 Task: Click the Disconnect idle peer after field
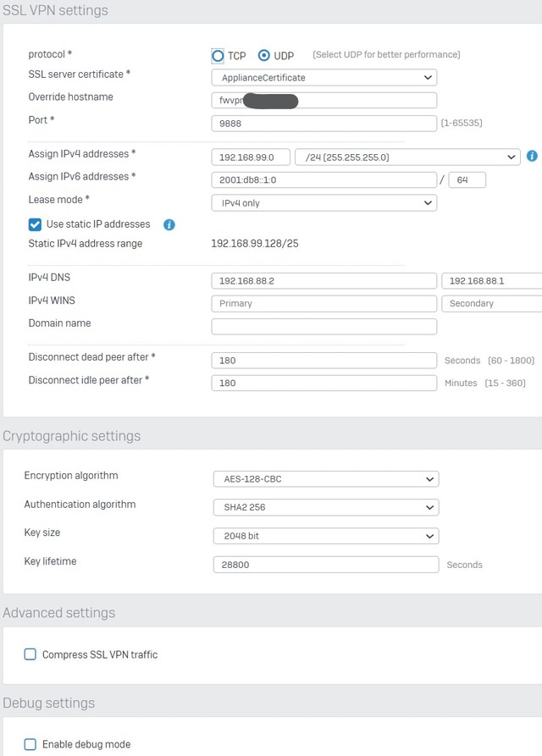point(324,384)
